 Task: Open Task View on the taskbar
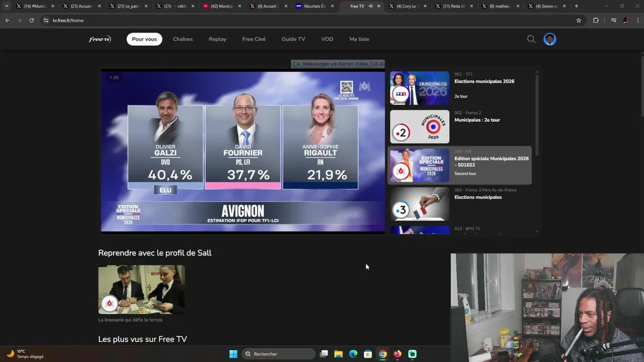click(x=324, y=354)
